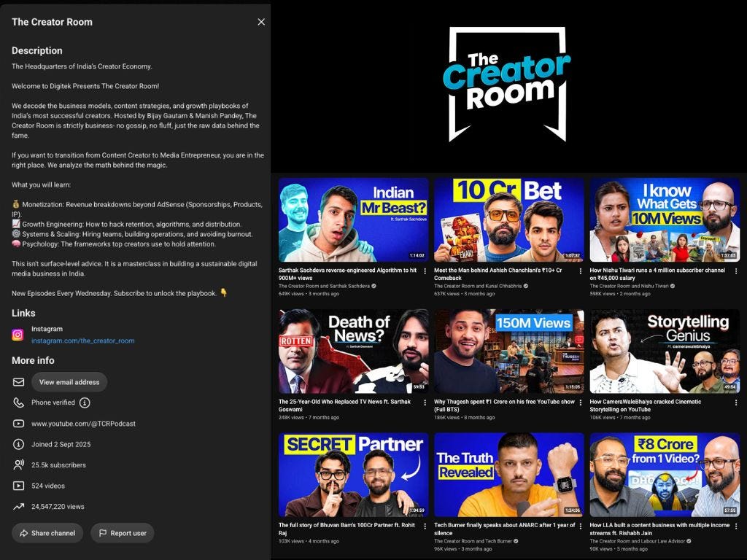Open the instagram.com/the_creator_room link
The image size is (747, 560).
tap(83, 341)
